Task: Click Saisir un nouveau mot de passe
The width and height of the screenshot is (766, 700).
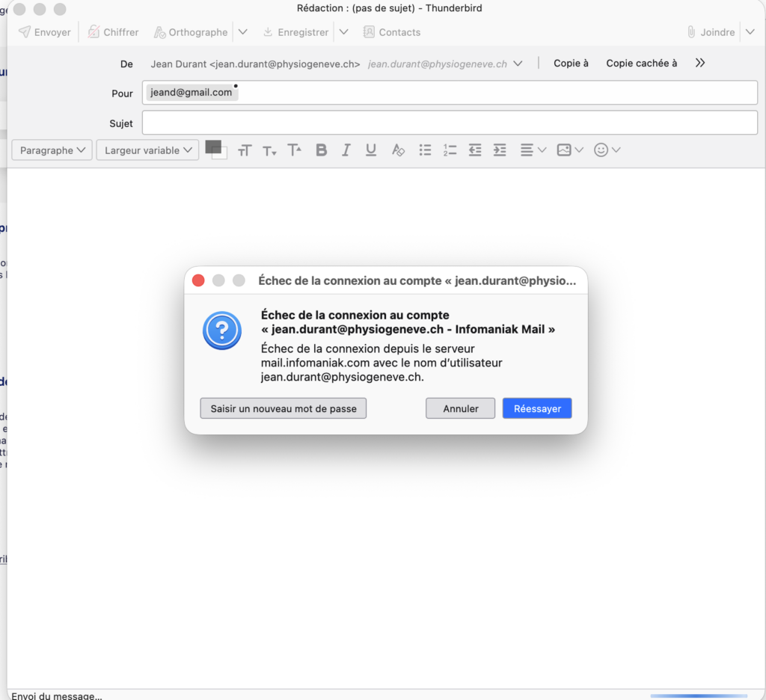Action: tap(283, 408)
